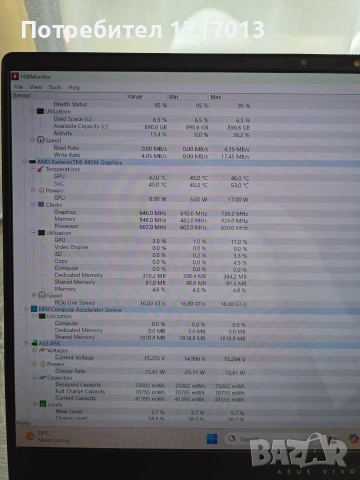The height and width of the screenshot is (480, 360).
Task: Click the Levels battery icon
Action: tap(43, 404)
